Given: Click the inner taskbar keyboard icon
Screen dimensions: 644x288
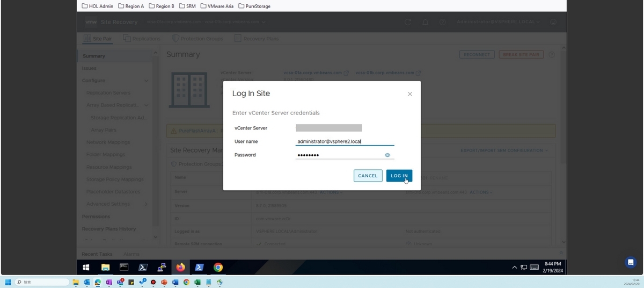Looking at the screenshot, I should (x=534, y=267).
